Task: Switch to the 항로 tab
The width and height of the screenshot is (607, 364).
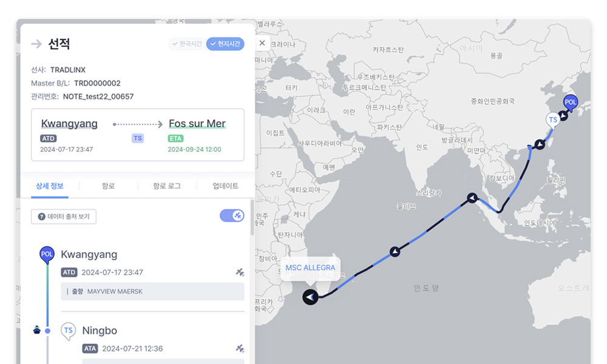Action: point(109,186)
